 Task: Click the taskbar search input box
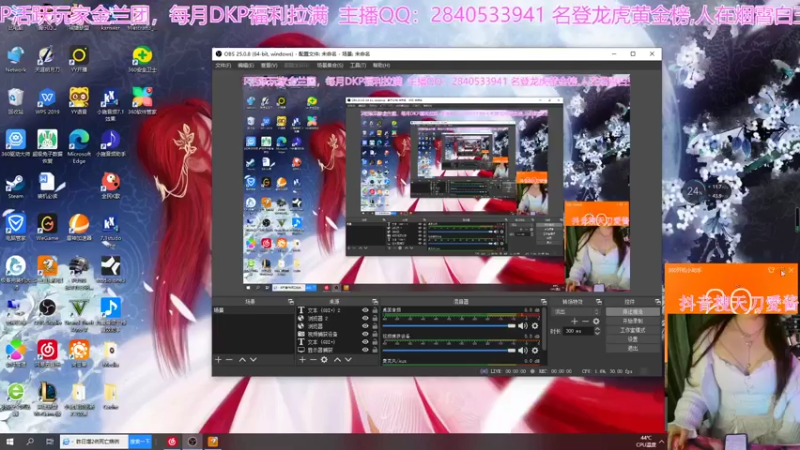94,441
